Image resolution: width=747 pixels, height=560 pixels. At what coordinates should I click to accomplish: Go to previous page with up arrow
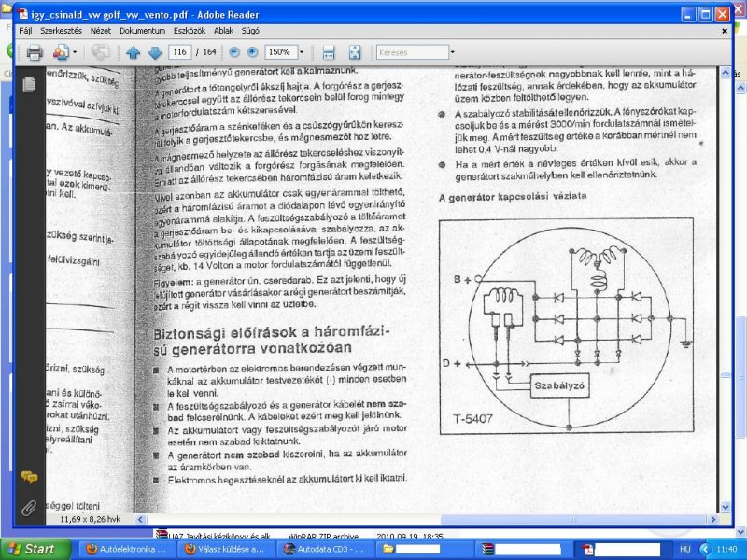(133, 52)
